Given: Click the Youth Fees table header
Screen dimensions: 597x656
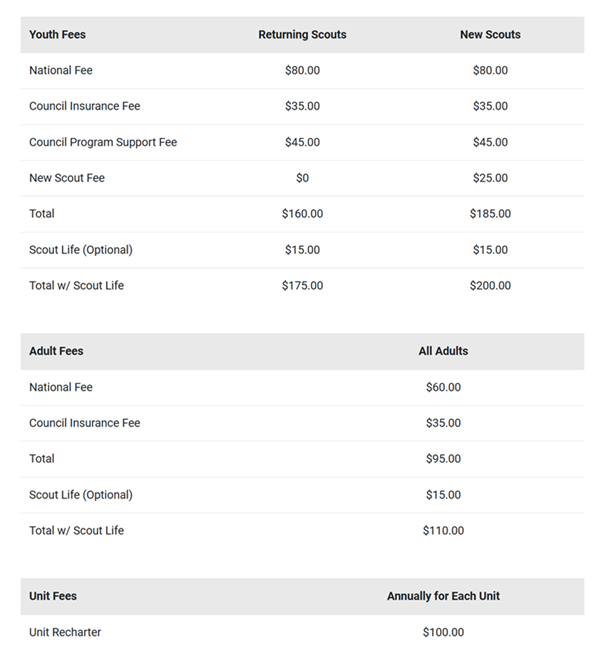Looking at the screenshot, I should click(x=57, y=34).
